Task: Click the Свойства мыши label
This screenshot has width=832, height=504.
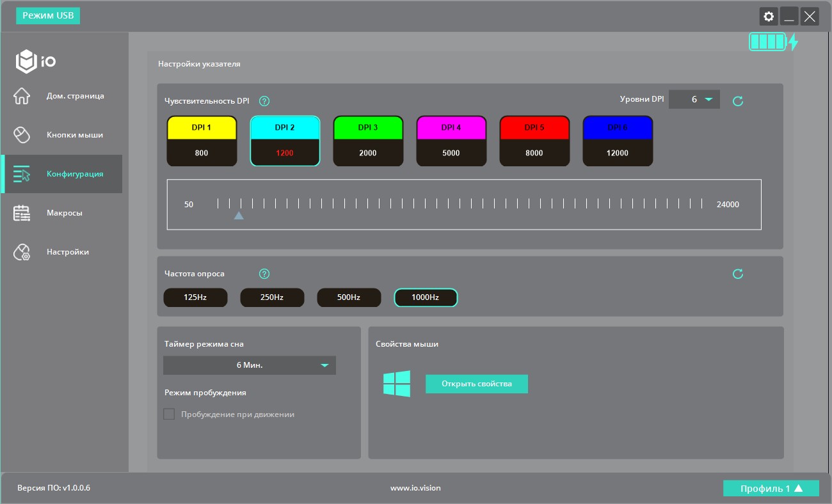Action: [x=407, y=344]
